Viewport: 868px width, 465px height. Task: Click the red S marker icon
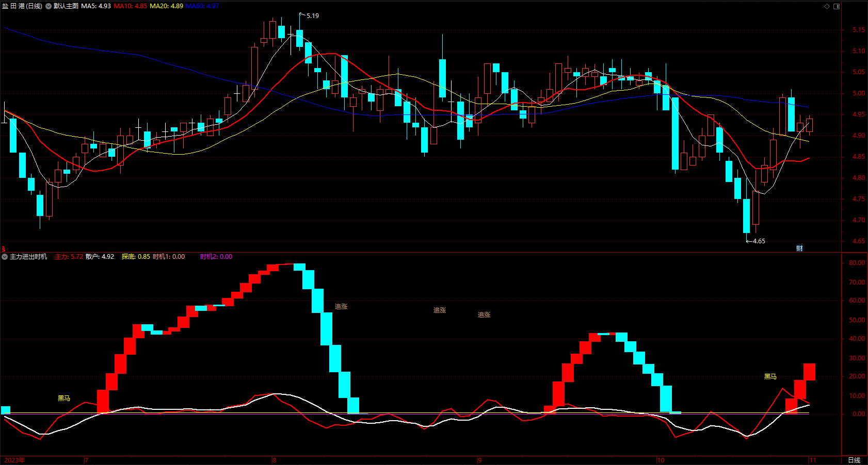tap(4, 249)
